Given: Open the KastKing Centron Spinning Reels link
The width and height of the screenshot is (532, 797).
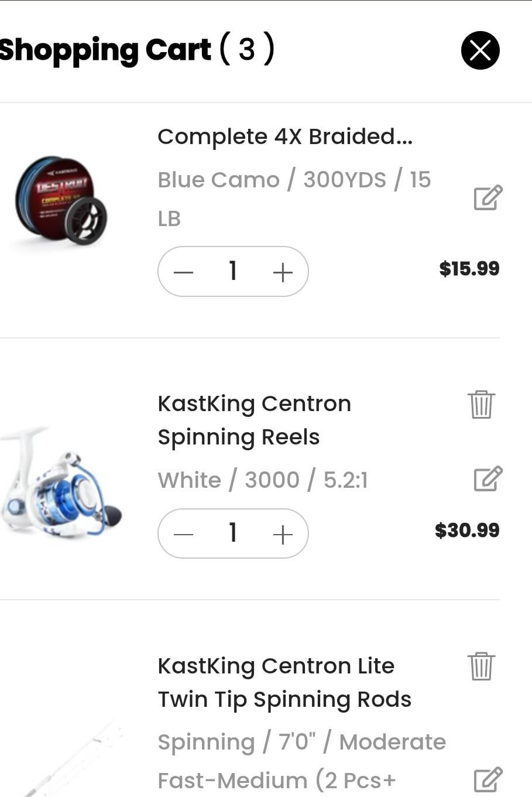Looking at the screenshot, I should pyautogui.click(x=254, y=420).
